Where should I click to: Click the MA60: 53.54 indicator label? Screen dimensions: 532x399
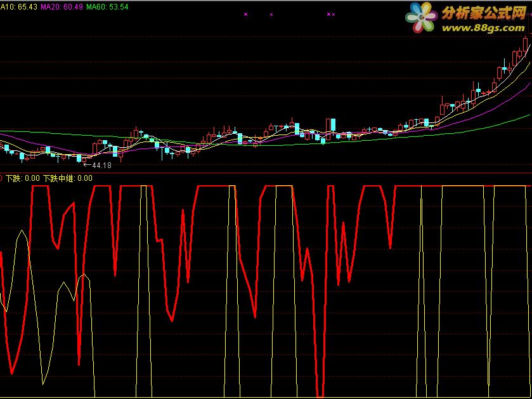(x=107, y=7)
